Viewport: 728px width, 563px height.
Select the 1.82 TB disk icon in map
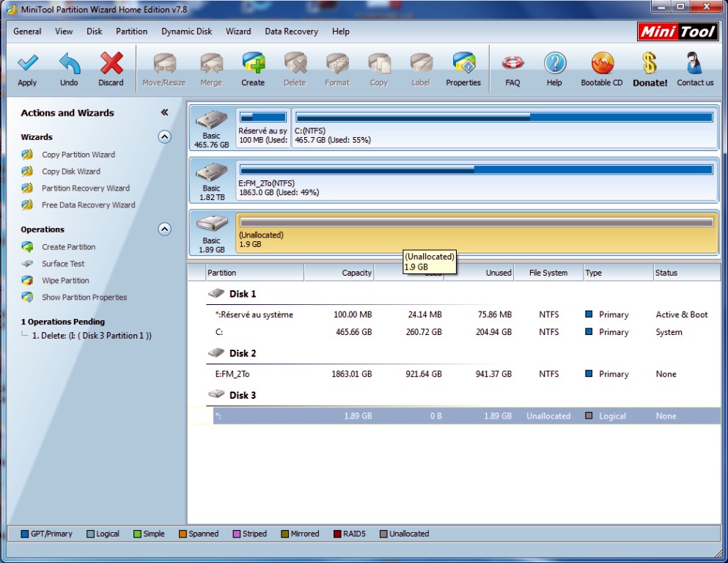211,172
